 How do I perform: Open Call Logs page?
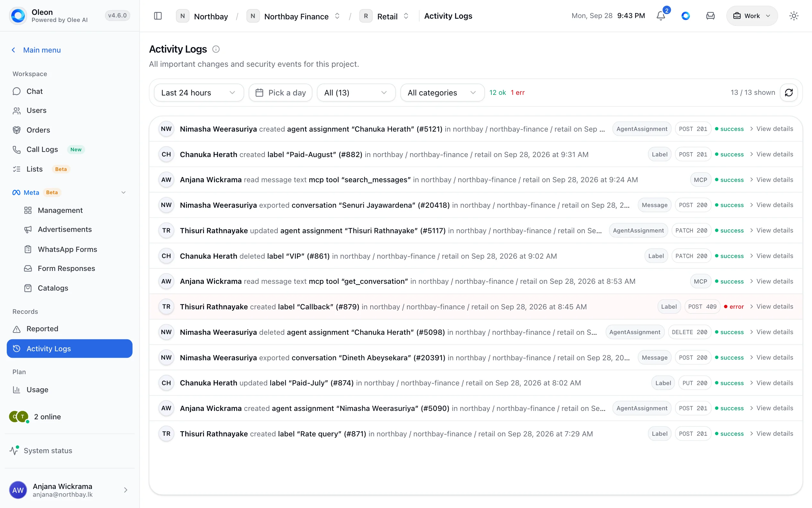(x=70, y=150)
